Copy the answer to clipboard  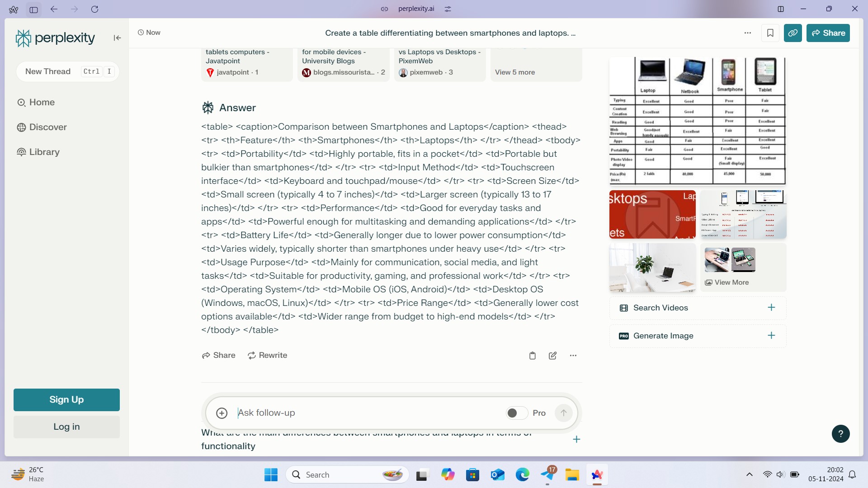[533, 356]
